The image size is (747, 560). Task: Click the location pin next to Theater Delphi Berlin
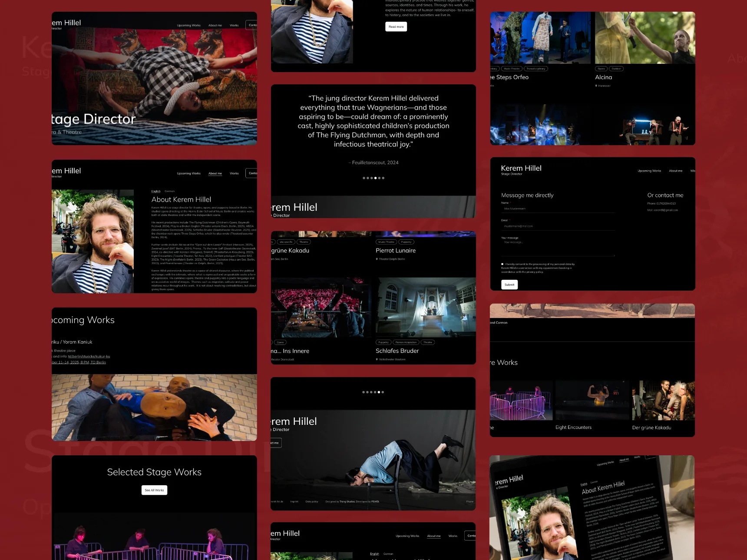coord(377,259)
